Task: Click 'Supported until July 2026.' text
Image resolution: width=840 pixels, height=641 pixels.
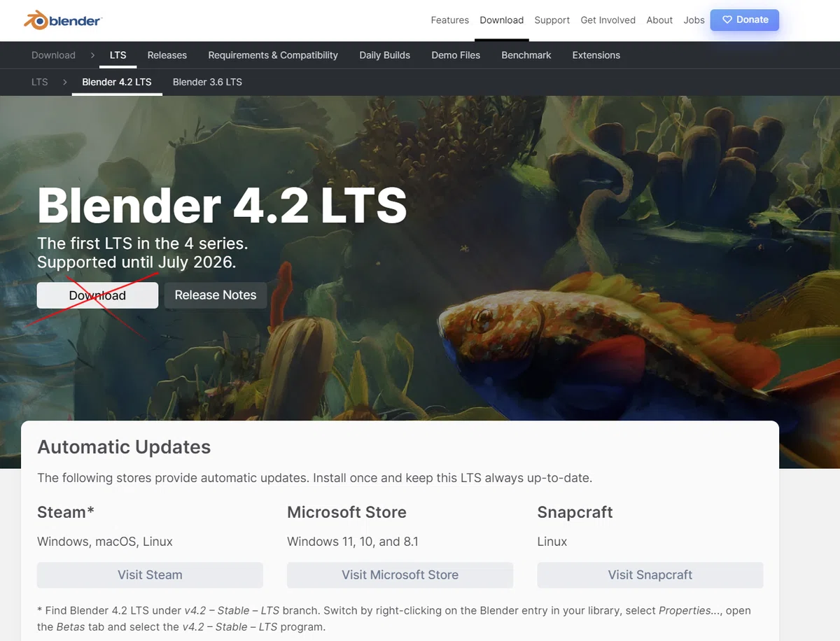Action: pos(136,262)
